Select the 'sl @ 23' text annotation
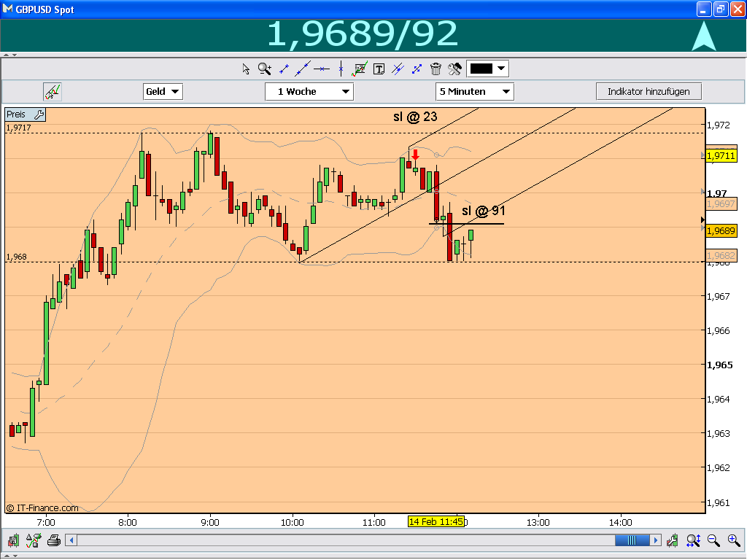Viewport: 747px width, 560px height. (x=415, y=117)
